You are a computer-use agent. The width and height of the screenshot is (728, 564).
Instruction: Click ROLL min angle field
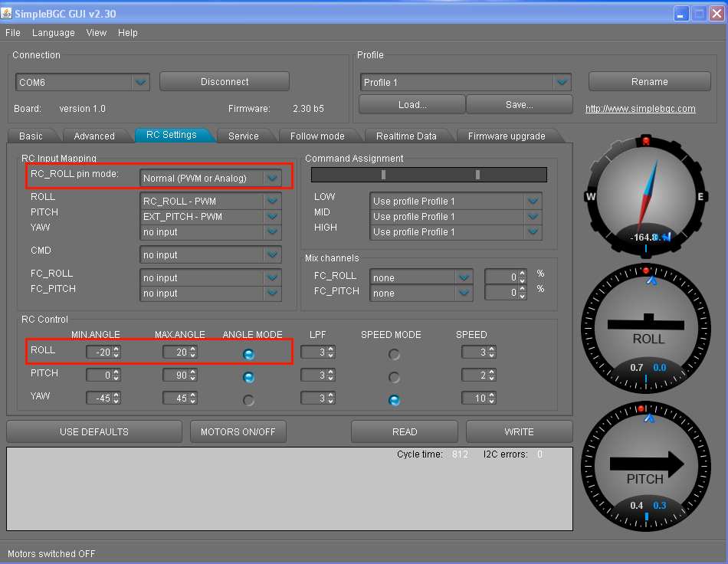[103, 352]
